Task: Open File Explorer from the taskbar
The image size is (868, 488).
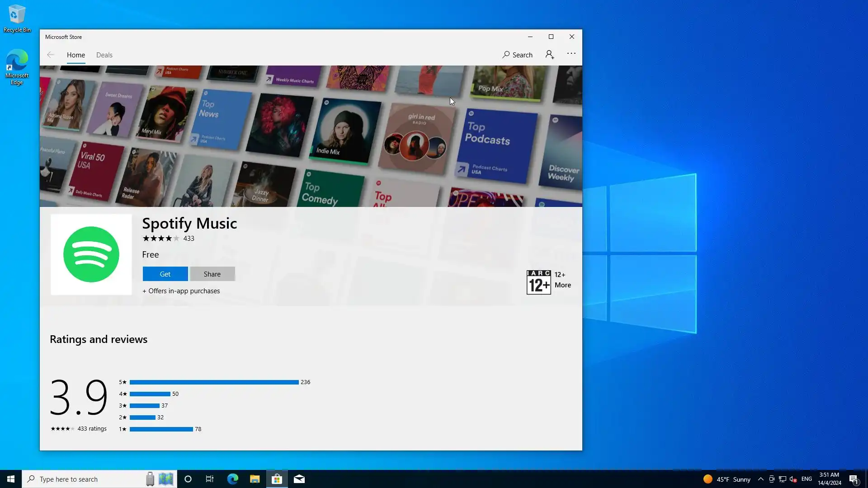Action: (255, 479)
